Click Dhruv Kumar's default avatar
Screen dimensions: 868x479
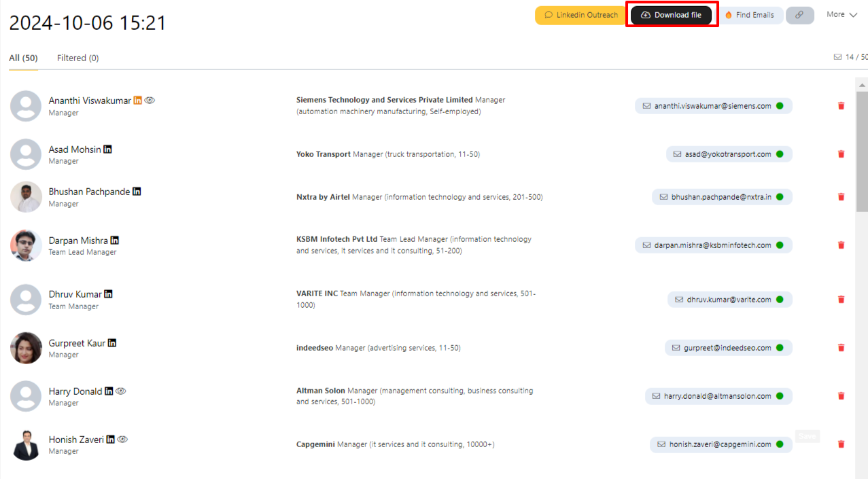pyautogui.click(x=26, y=300)
